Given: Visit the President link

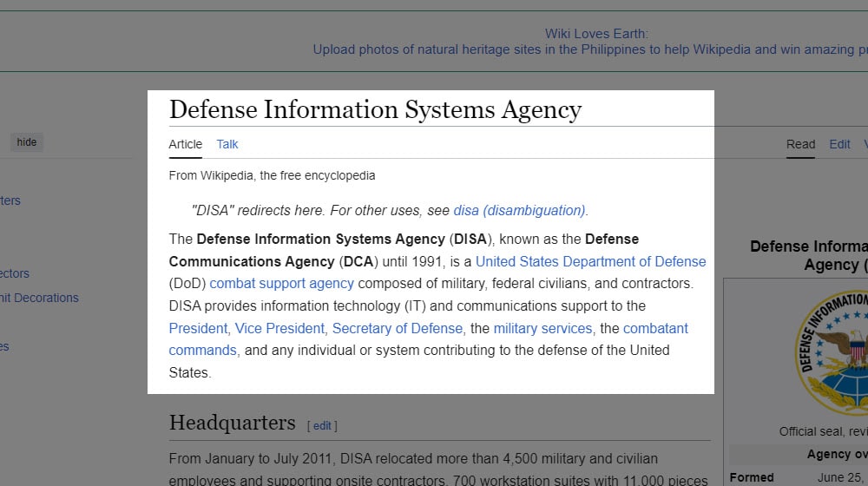Looking at the screenshot, I should coord(198,328).
